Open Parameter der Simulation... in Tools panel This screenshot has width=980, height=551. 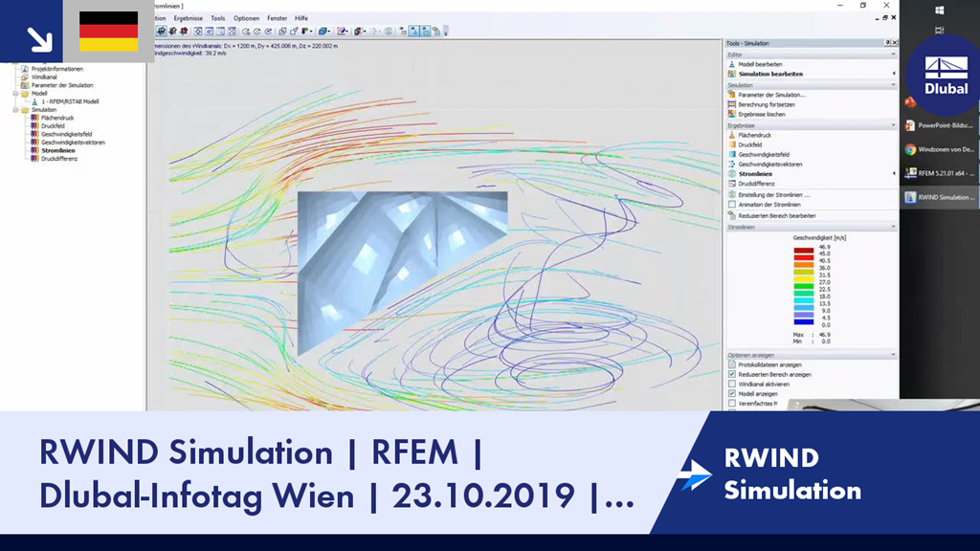[x=772, y=95]
